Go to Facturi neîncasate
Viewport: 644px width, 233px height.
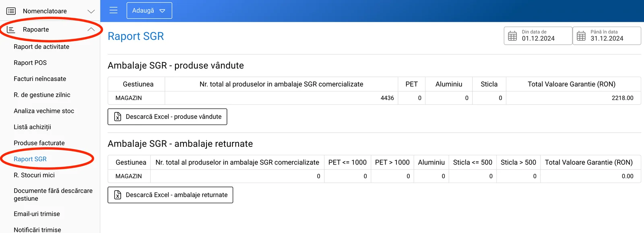(x=40, y=79)
